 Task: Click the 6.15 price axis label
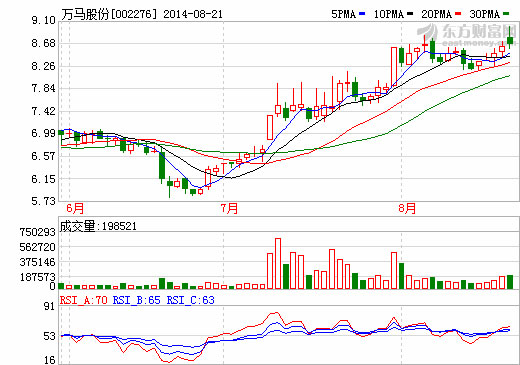click(43, 179)
